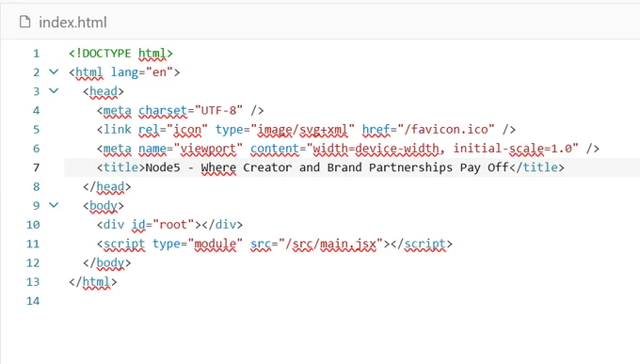Click line number 11 in the gutter
The image size is (640, 364).
(x=33, y=244)
